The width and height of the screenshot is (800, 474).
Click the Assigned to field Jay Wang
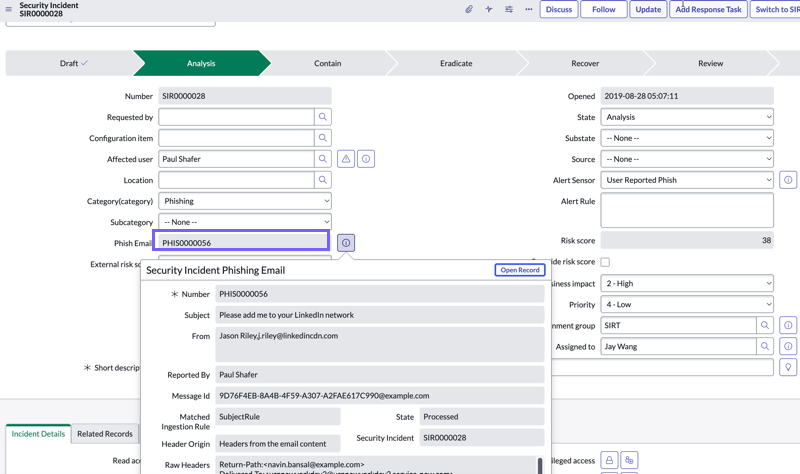[678, 346]
